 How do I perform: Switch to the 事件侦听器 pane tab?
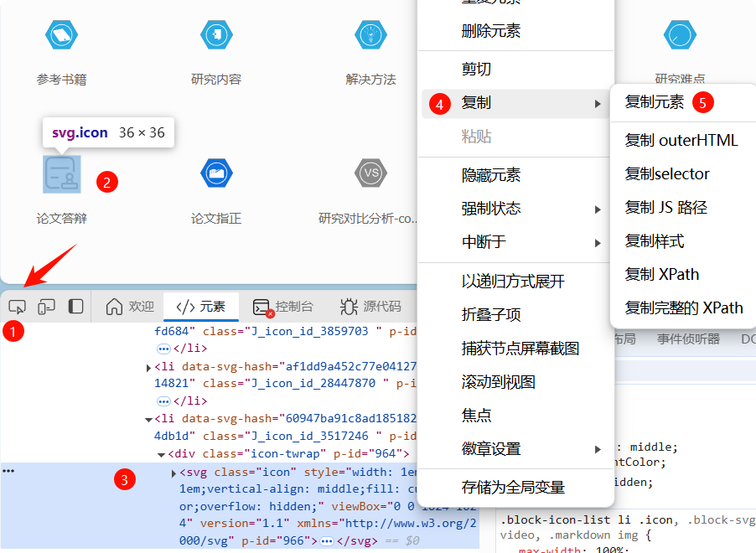point(688,339)
